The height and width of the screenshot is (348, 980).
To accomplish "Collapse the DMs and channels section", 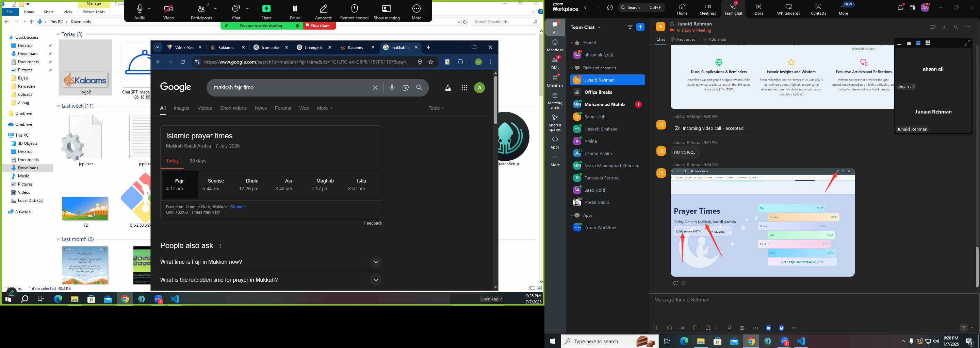I will pyautogui.click(x=571, y=68).
